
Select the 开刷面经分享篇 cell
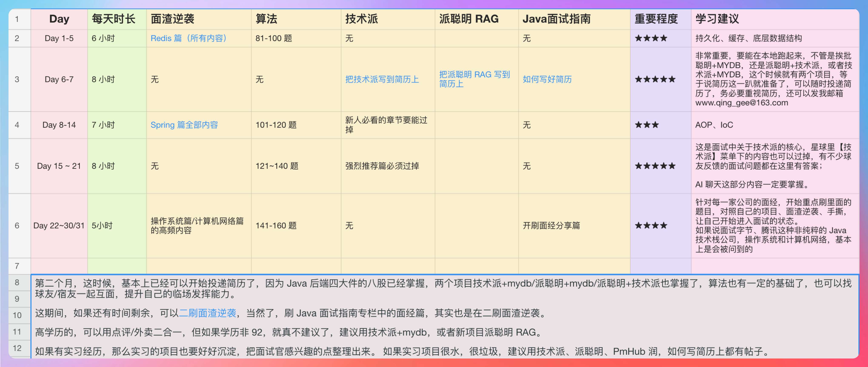(551, 226)
